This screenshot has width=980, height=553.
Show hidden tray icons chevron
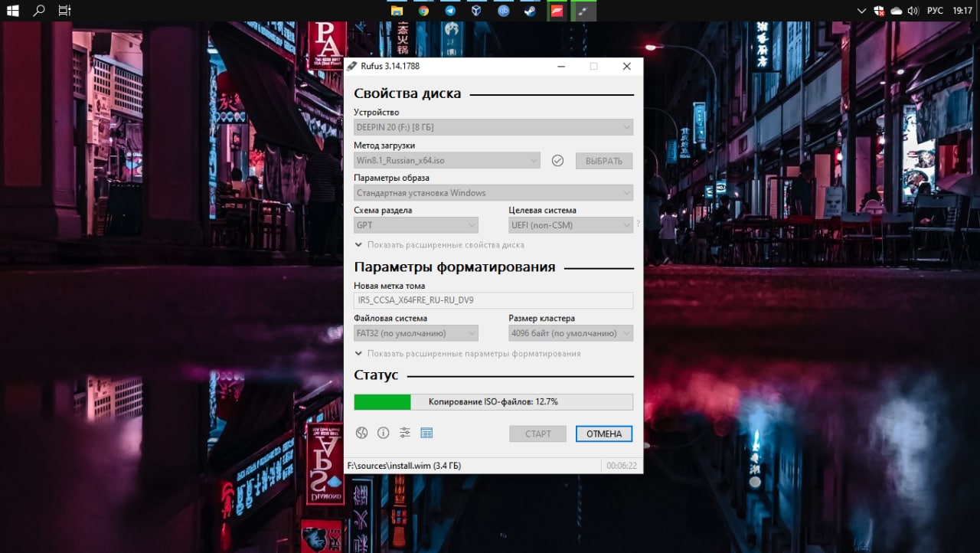click(862, 11)
